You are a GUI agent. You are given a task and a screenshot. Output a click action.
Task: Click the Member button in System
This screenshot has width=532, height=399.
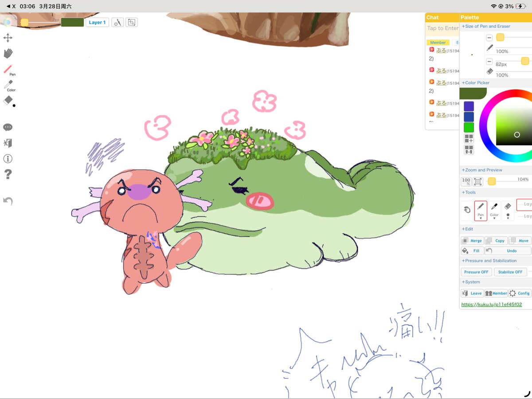(x=496, y=293)
